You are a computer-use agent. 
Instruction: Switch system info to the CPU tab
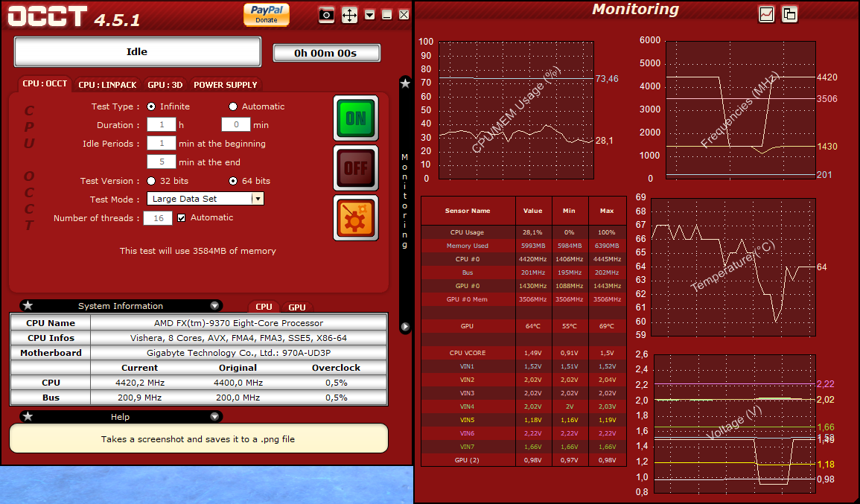[264, 307]
